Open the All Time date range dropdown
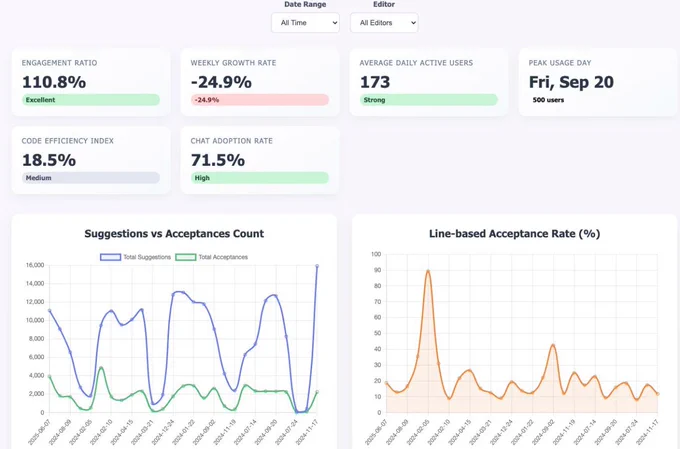This screenshot has height=449, width=680. (305, 22)
